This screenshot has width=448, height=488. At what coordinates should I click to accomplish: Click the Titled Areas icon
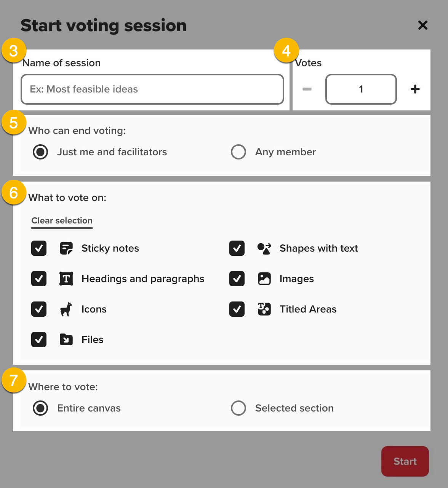[264, 309]
